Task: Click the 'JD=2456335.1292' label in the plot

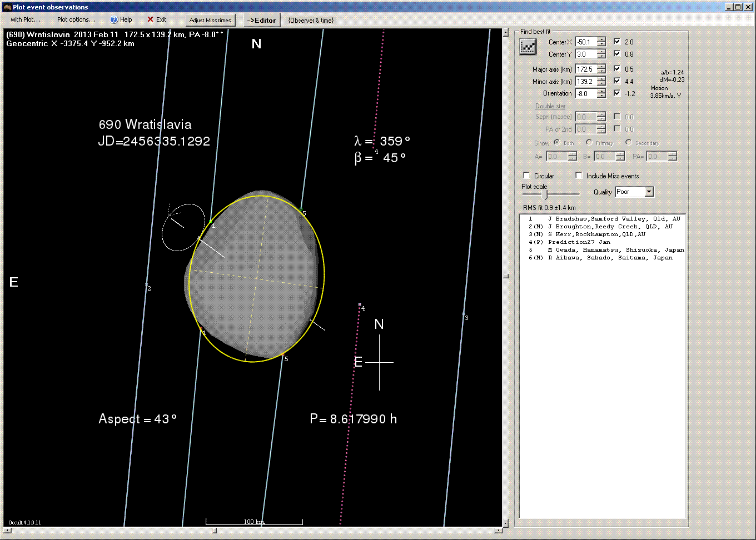Action: pyautogui.click(x=154, y=141)
